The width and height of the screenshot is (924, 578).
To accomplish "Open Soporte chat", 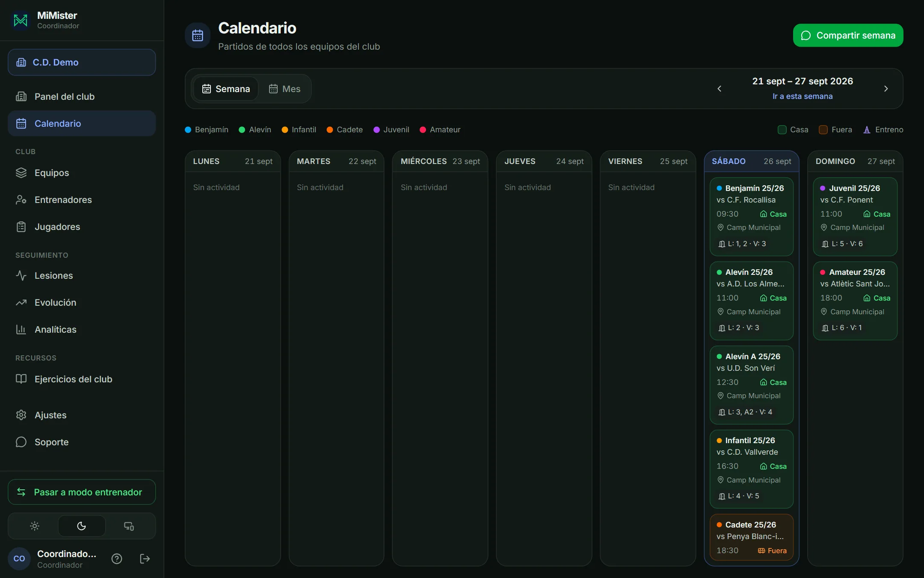I will 82,442.
